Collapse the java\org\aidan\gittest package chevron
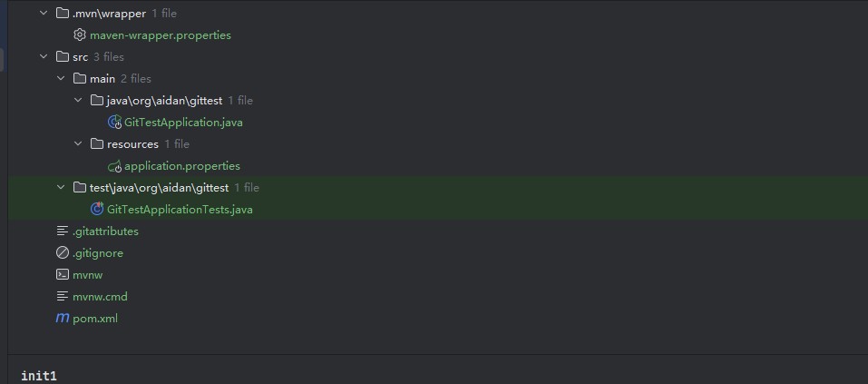868x384 pixels. (79, 101)
